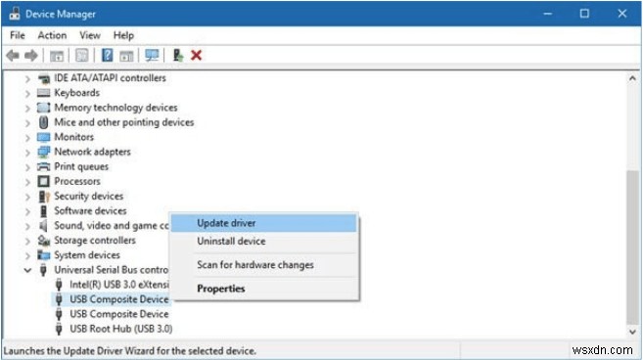Expand the Processors node
Viewport: 644px width, 360px height.
click(27, 182)
